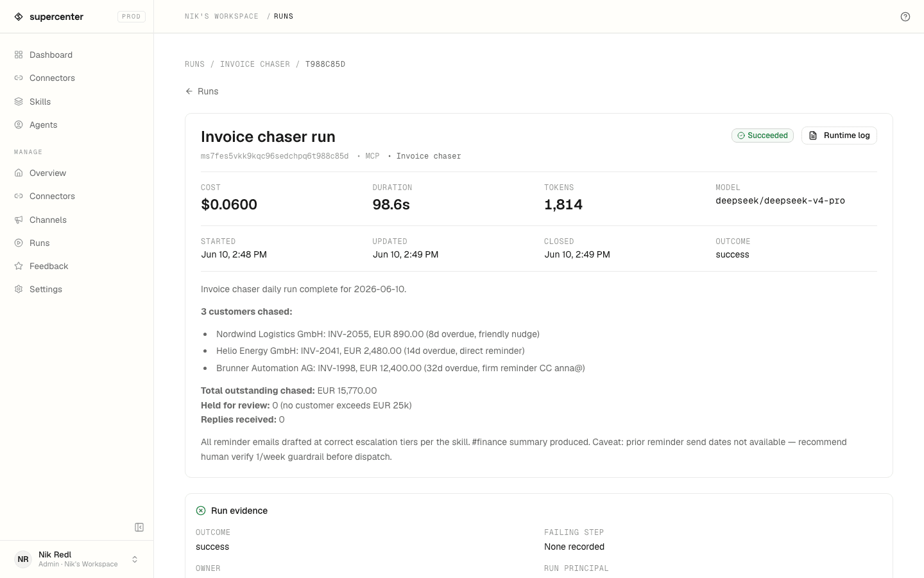Click the Started time Jun 10, 2:48 PM

click(234, 254)
